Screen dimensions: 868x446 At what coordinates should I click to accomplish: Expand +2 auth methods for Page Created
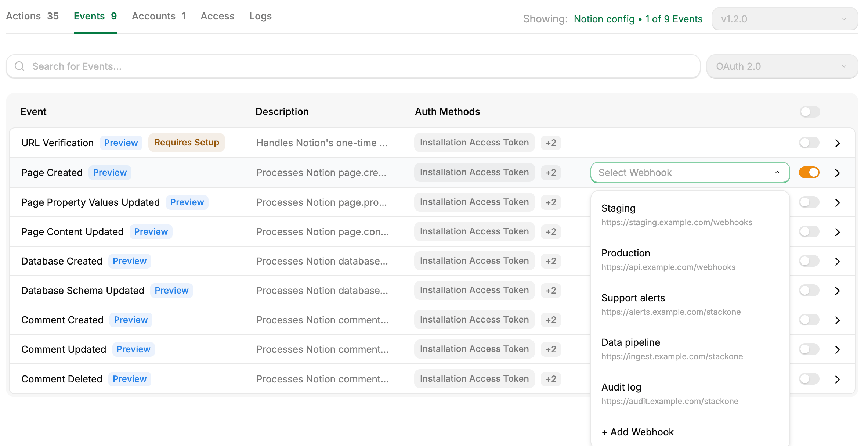[x=551, y=172]
